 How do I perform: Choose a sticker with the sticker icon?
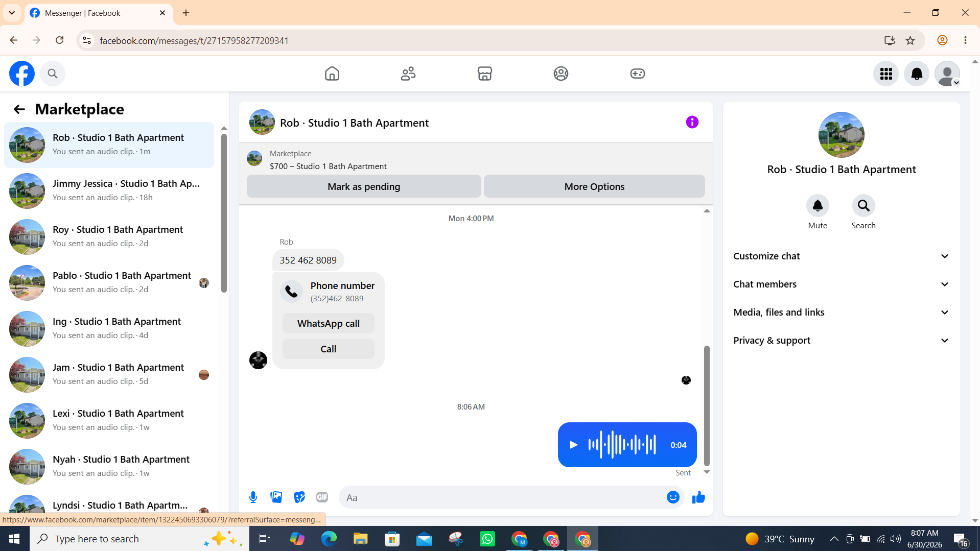[299, 497]
